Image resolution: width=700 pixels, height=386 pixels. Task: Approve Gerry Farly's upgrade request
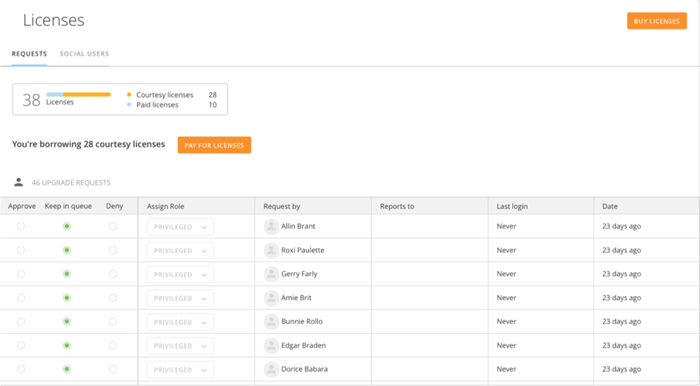[21, 274]
